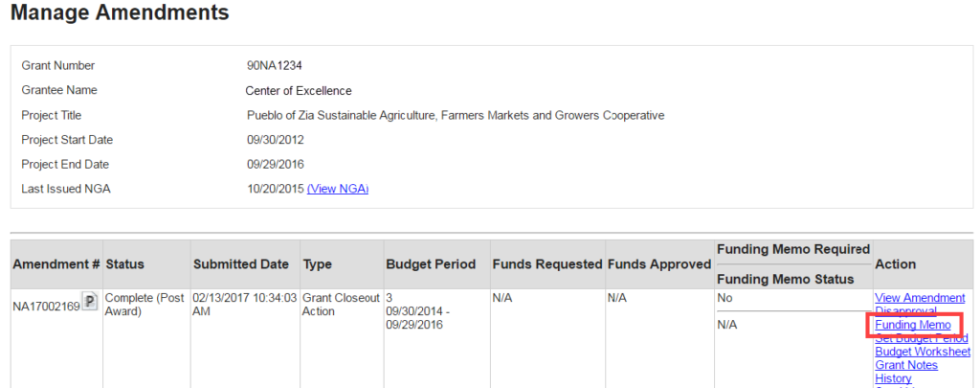Click the Funds Requested column header
The height and width of the screenshot is (388, 980).
point(546,264)
